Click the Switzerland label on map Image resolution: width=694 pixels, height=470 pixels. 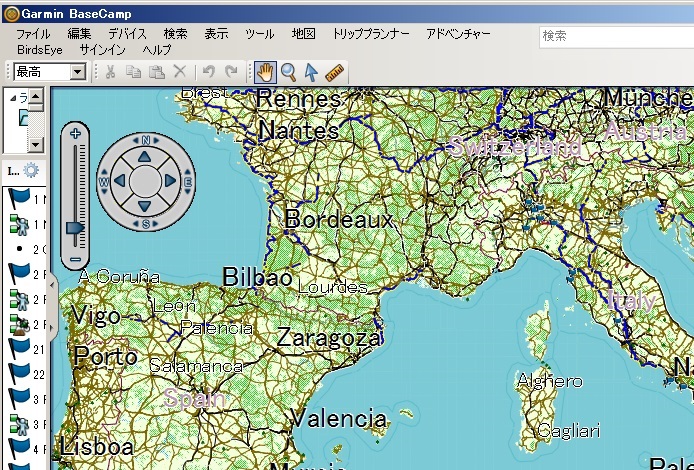pyautogui.click(x=514, y=146)
